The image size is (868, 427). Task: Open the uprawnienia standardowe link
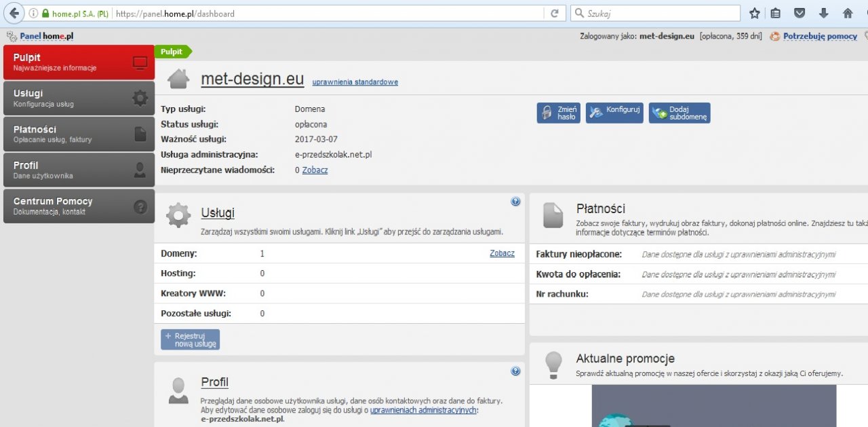pyautogui.click(x=355, y=82)
